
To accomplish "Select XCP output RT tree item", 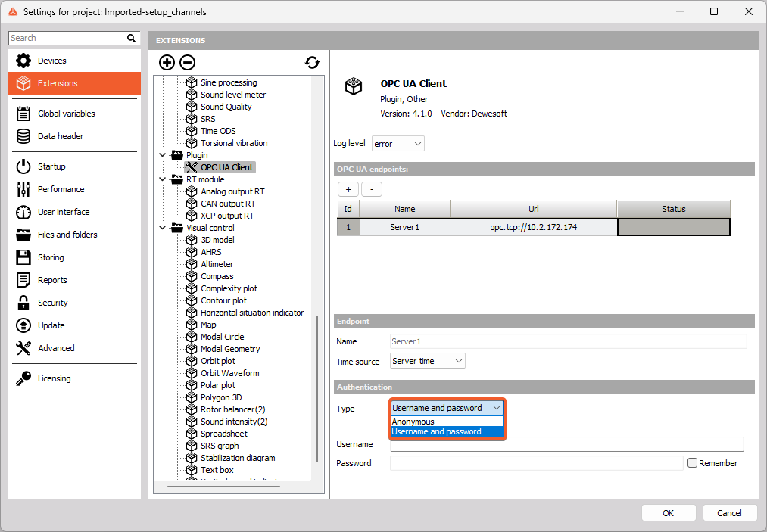I will pos(227,216).
